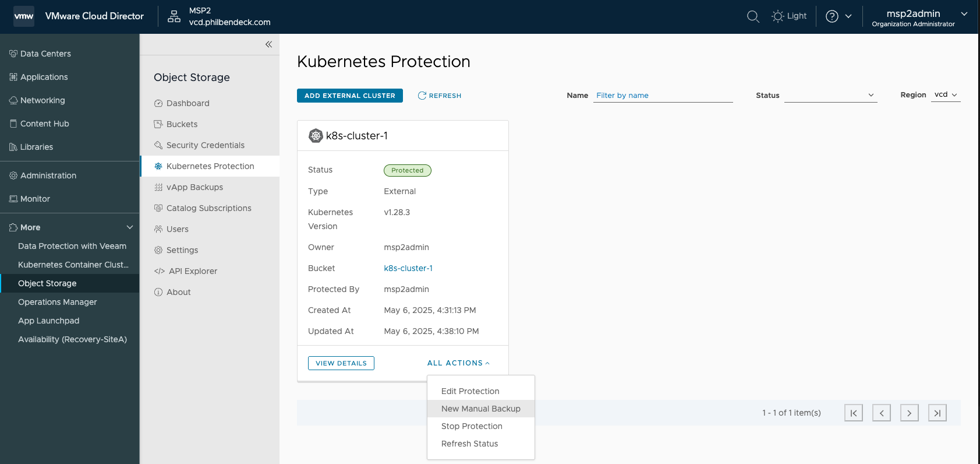Collapse the More section chevron

click(x=130, y=227)
